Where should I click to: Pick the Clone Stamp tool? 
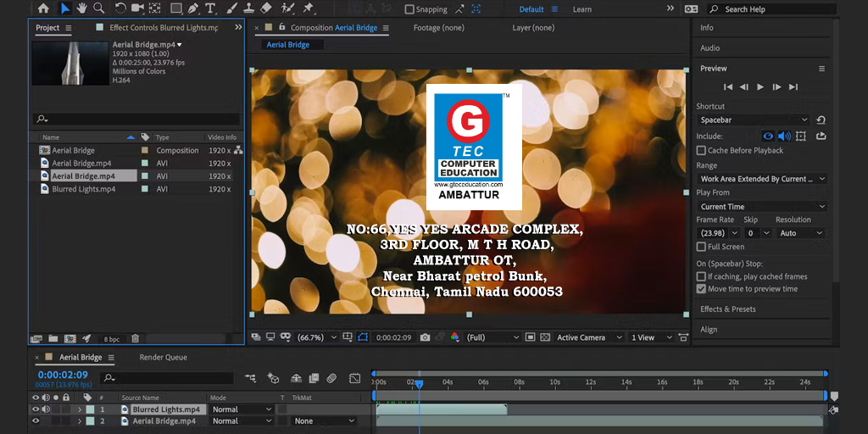[248, 8]
